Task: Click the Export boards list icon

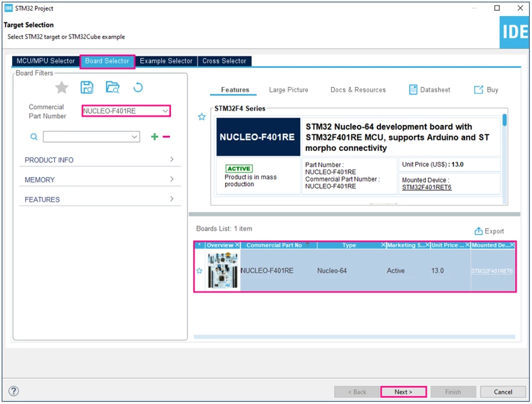Action: (478, 231)
